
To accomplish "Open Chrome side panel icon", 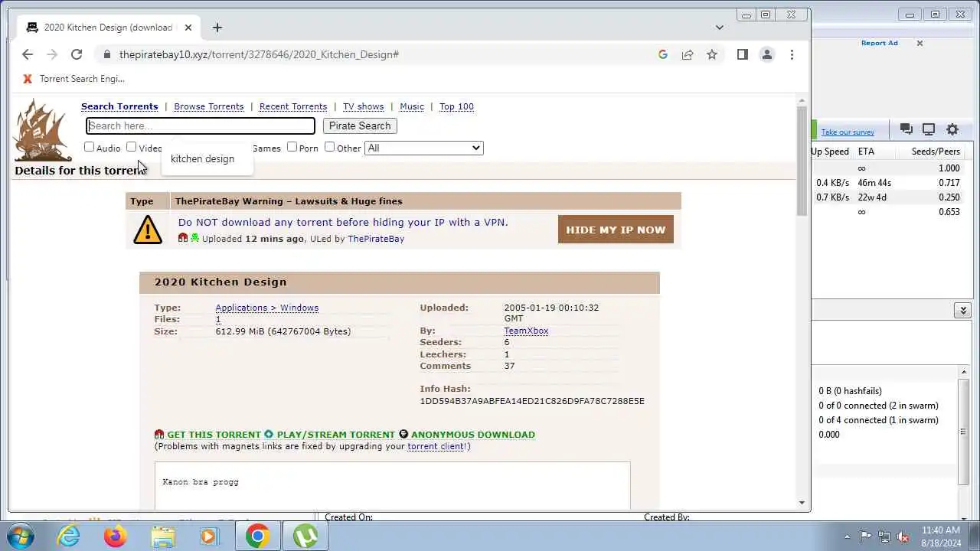I will coord(742,54).
